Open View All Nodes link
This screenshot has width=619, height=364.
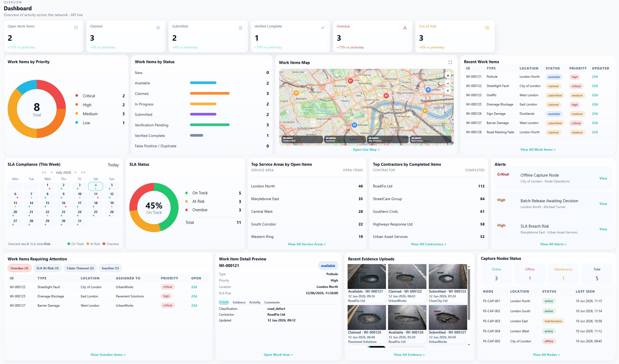pos(546,355)
